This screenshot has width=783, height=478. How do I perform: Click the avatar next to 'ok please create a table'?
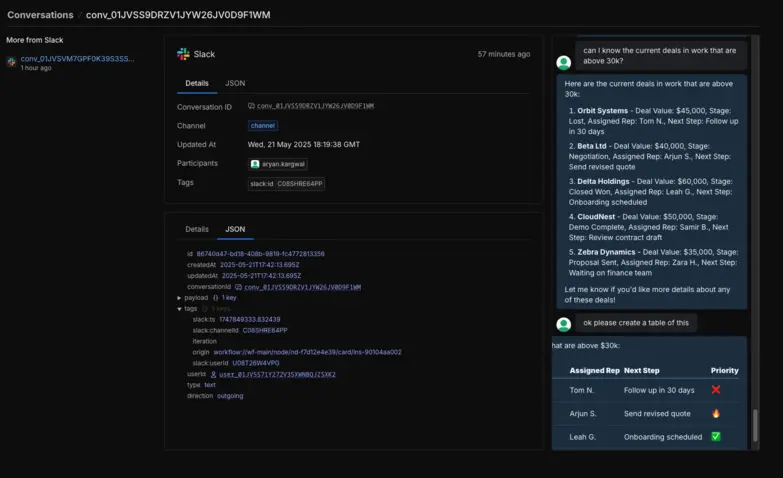point(564,324)
